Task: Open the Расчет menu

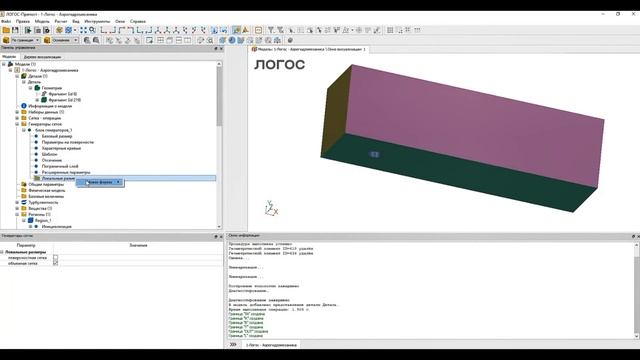Action: pos(61,21)
